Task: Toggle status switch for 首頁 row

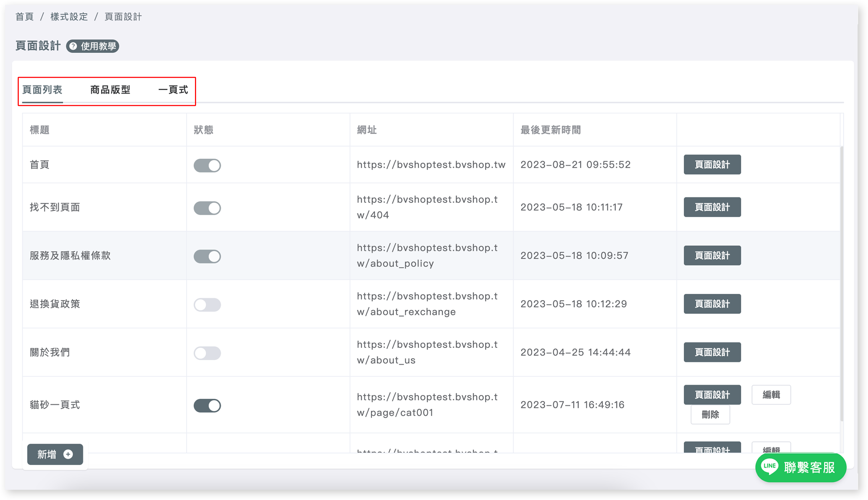Action: pyautogui.click(x=207, y=165)
